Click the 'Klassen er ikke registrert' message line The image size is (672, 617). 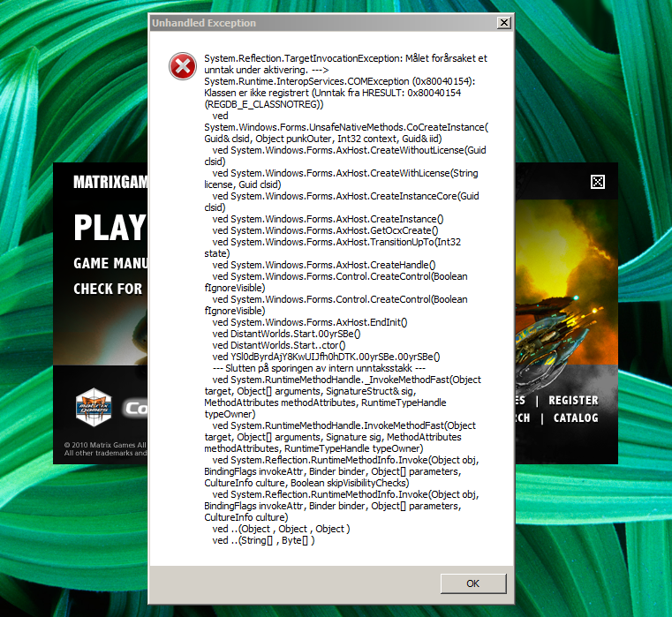click(x=332, y=93)
